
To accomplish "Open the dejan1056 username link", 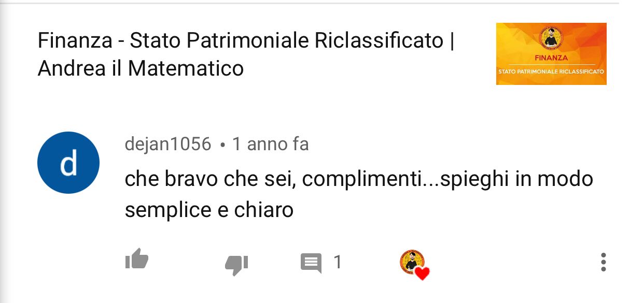I will click(168, 144).
